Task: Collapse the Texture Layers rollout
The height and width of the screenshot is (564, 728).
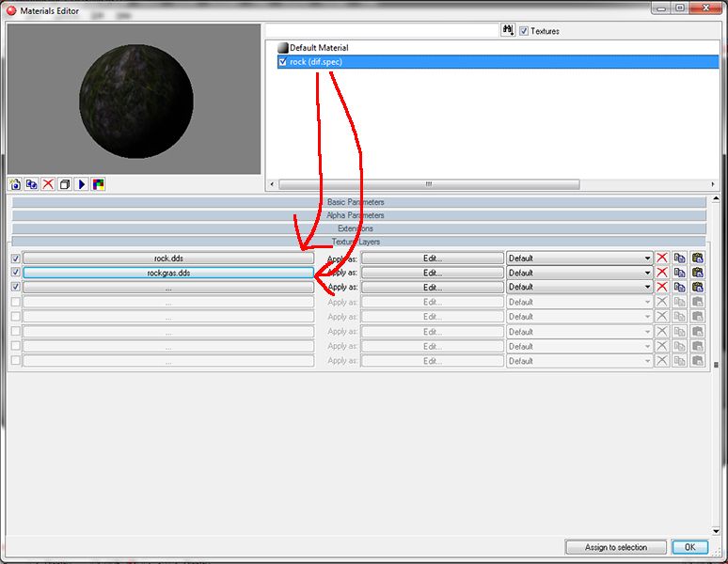Action: [359, 242]
